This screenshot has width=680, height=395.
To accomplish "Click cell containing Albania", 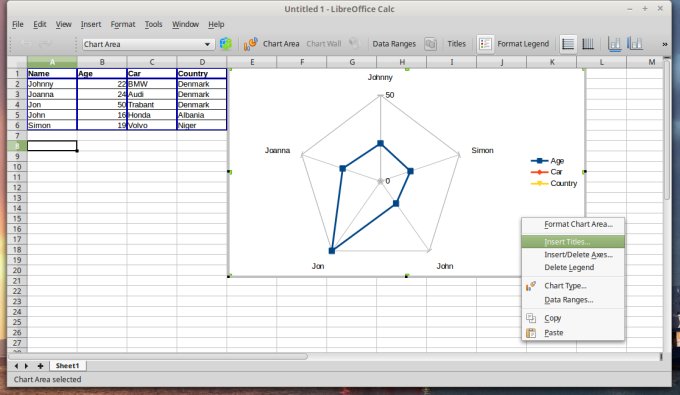I will click(202, 115).
